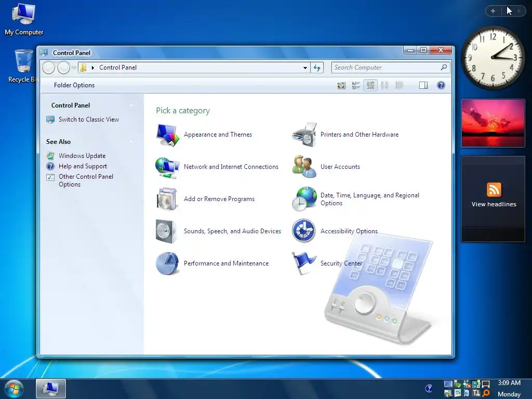532x399 pixels.
Task: Toggle the preview pane
Action: (423, 85)
